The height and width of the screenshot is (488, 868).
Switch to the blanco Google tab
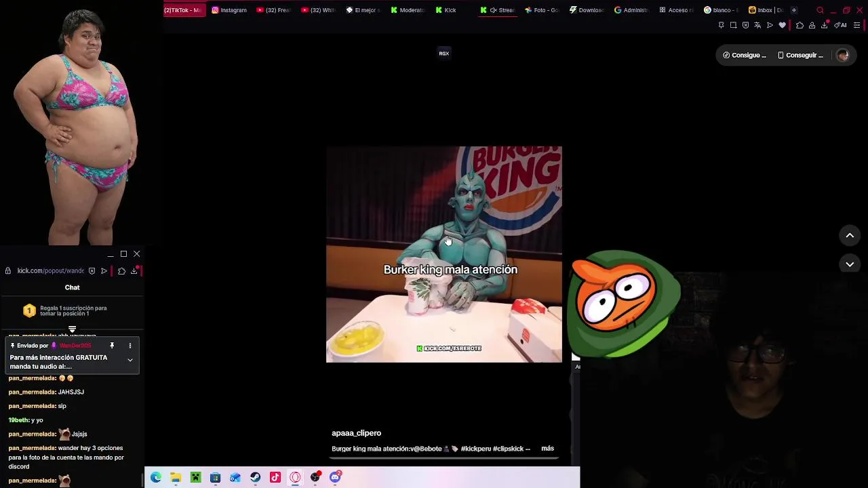pos(721,10)
